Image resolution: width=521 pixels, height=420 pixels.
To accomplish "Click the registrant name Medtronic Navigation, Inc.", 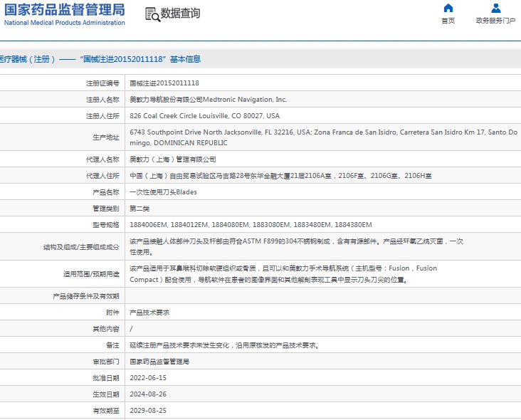I will [x=245, y=100].
